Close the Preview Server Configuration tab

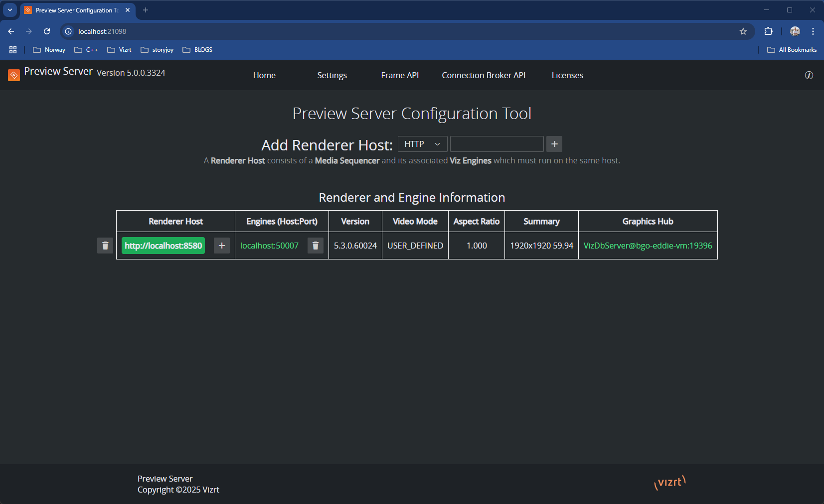(x=128, y=10)
